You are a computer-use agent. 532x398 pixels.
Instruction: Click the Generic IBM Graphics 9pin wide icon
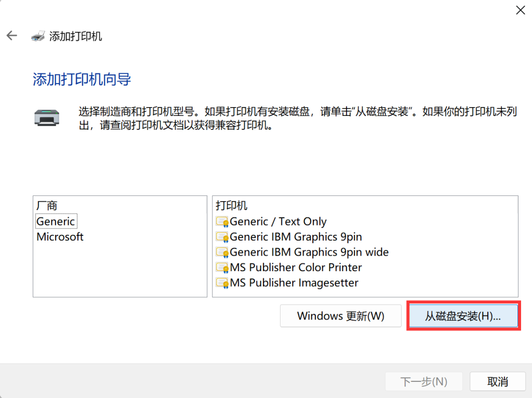coord(222,253)
